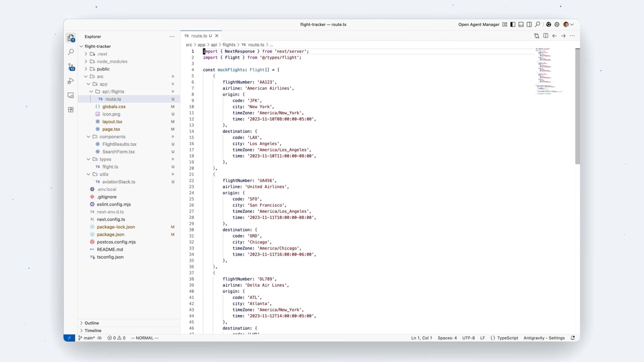
Task: Click the editor vertical scrollbar thumb
Action: click(577, 106)
